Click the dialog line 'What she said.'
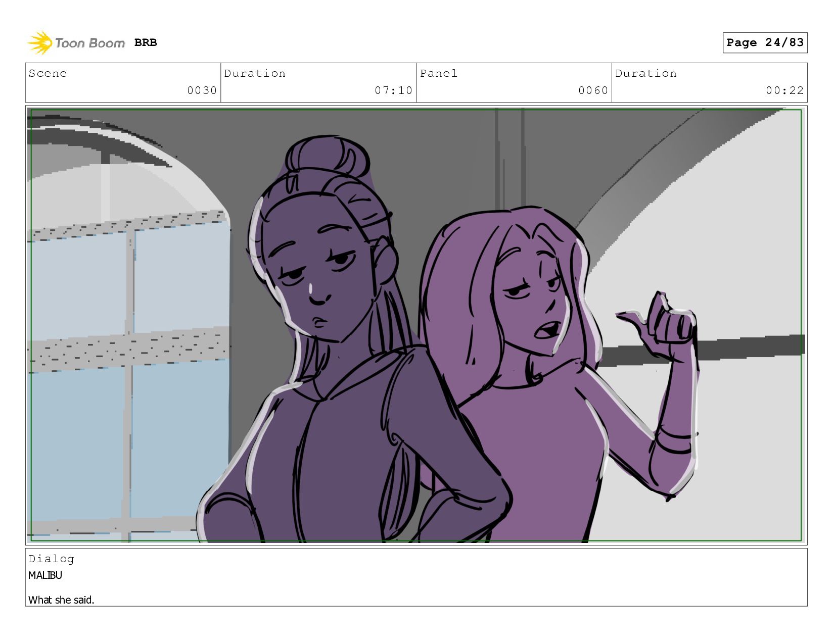Image resolution: width=834 pixels, height=644 pixels. coord(61,600)
